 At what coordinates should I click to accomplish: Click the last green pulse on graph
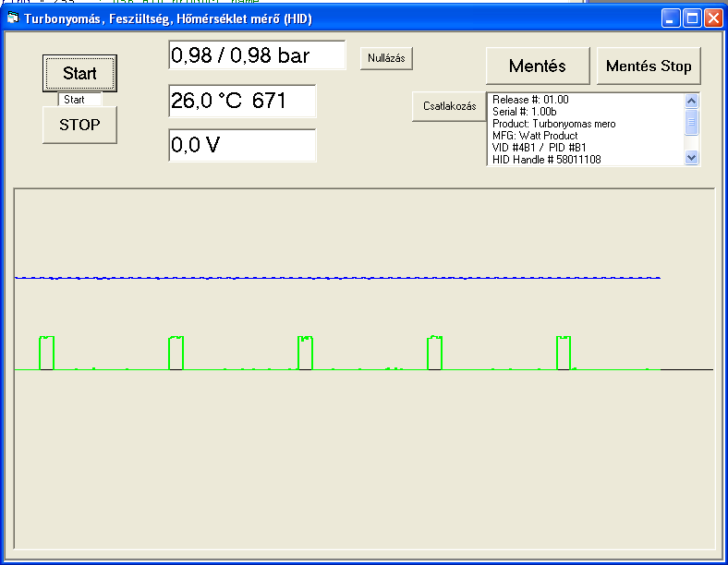(x=564, y=353)
